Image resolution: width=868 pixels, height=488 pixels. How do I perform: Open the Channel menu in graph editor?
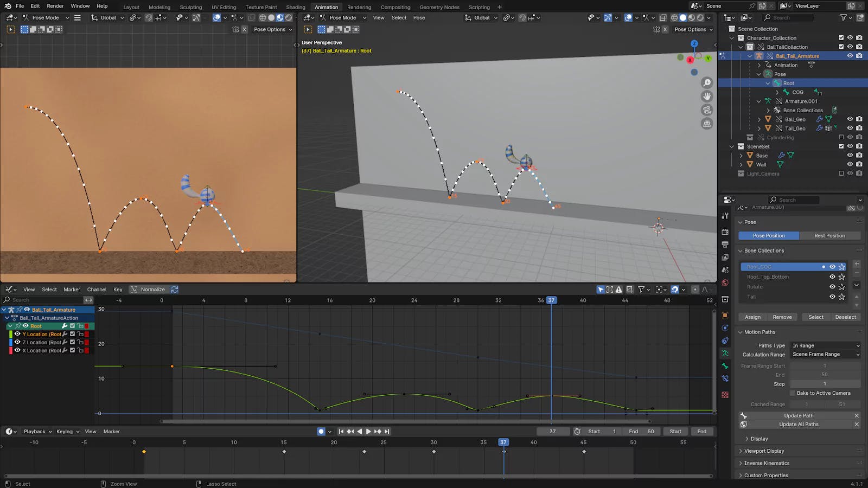(x=97, y=290)
